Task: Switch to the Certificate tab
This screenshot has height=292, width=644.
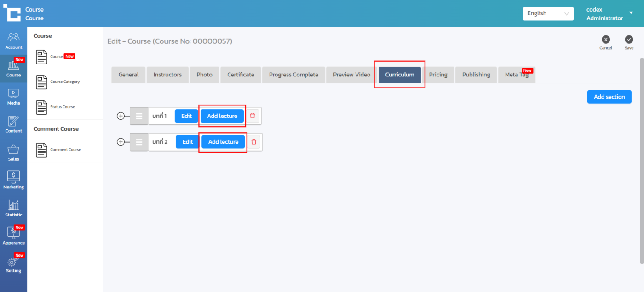Action: (x=241, y=75)
